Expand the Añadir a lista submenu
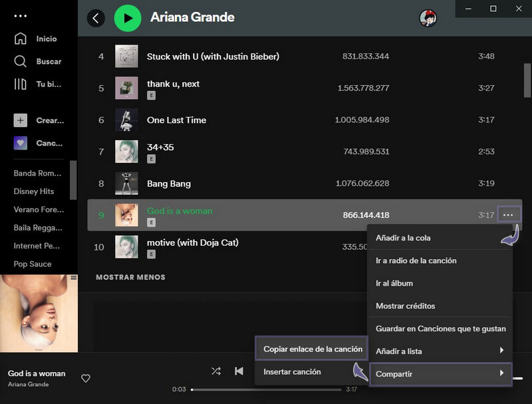This screenshot has width=532, height=404. point(440,351)
